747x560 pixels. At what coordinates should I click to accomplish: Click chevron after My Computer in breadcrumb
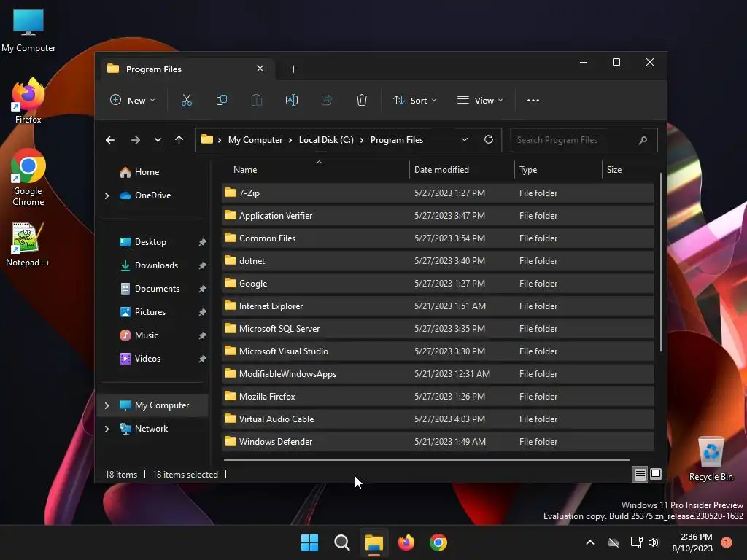(290, 140)
